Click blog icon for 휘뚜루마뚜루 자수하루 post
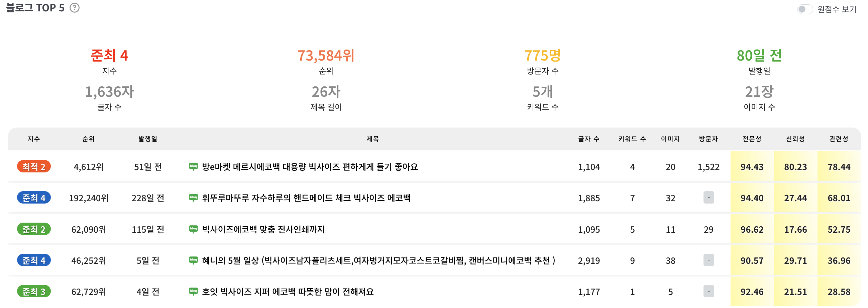The width and height of the screenshot is (868, 308). pyautogui.click(x=193, y=198)
